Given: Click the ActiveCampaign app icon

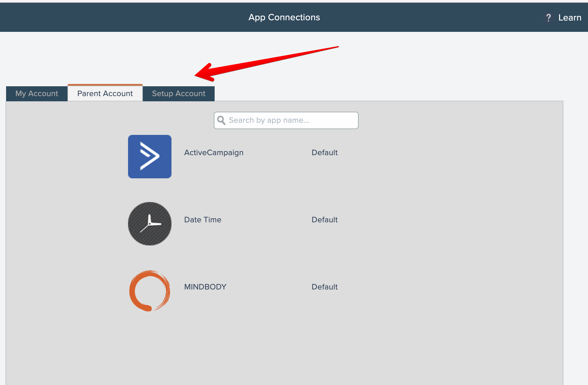Looking at the screenshot, I should point(149,157).
